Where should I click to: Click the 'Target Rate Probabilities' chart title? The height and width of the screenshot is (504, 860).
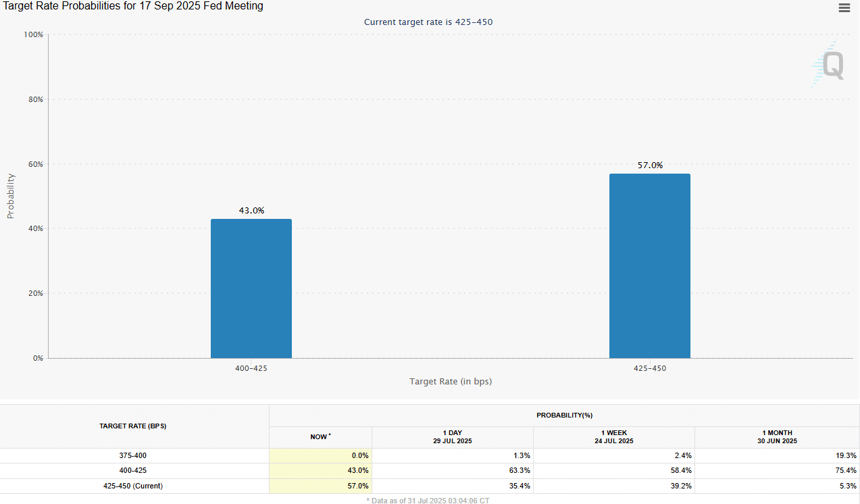click(134, 6)
